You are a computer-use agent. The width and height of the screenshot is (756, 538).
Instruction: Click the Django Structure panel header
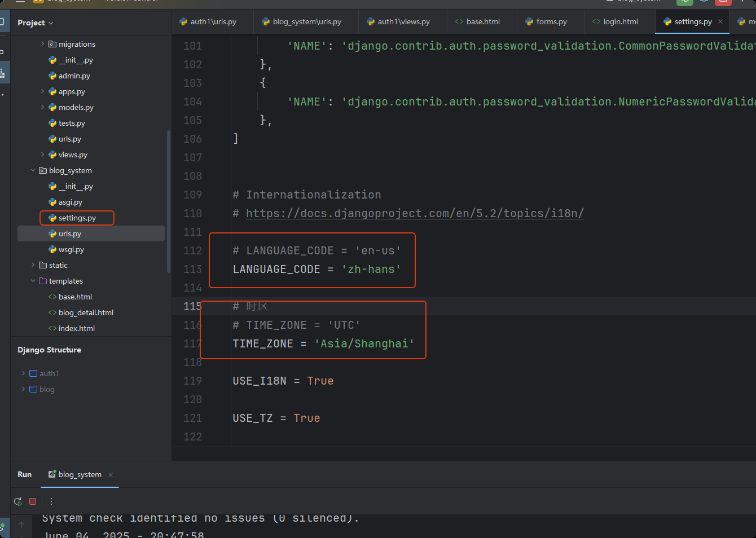point(49,350)
